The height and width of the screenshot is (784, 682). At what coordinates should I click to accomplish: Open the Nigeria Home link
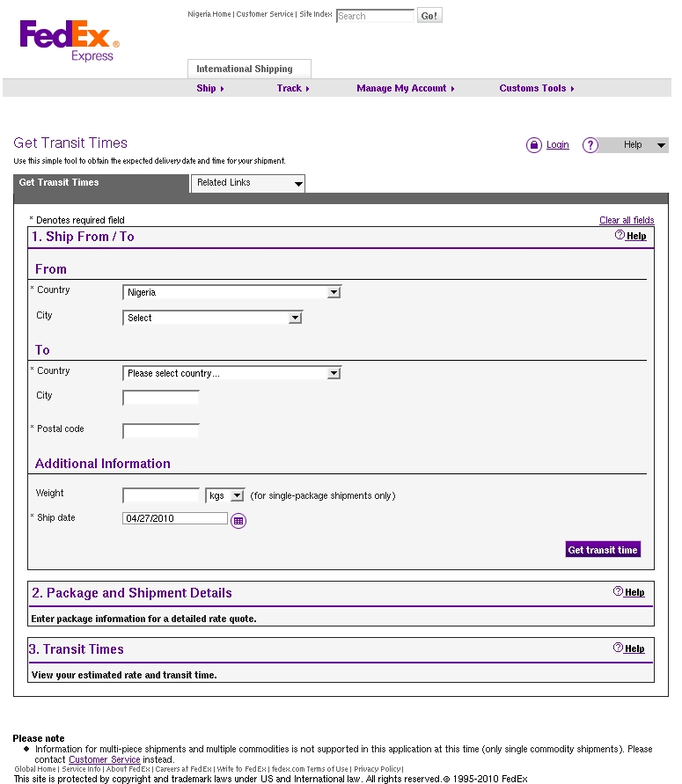pyautogui.click(x=209, y=14)
